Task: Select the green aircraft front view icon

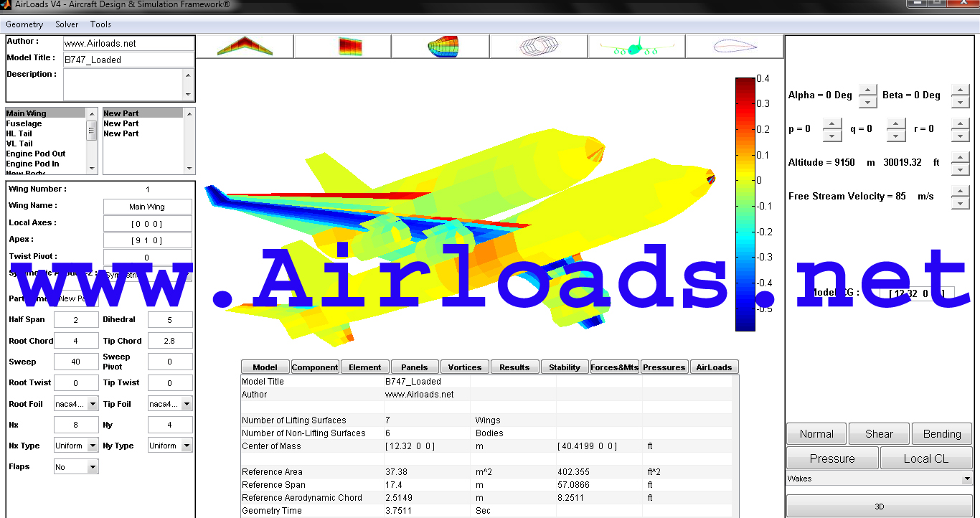Action: coord(636,47)
